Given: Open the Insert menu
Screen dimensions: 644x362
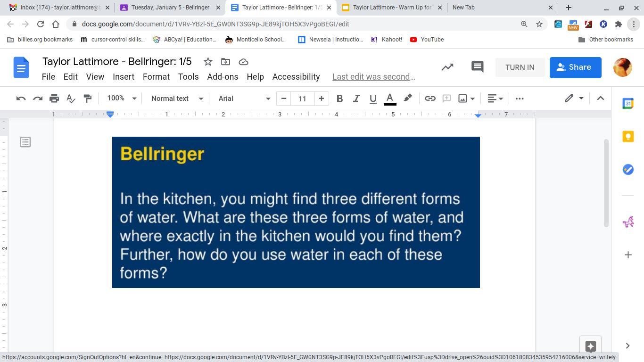Looking at the screenshot, I should 124,77.
